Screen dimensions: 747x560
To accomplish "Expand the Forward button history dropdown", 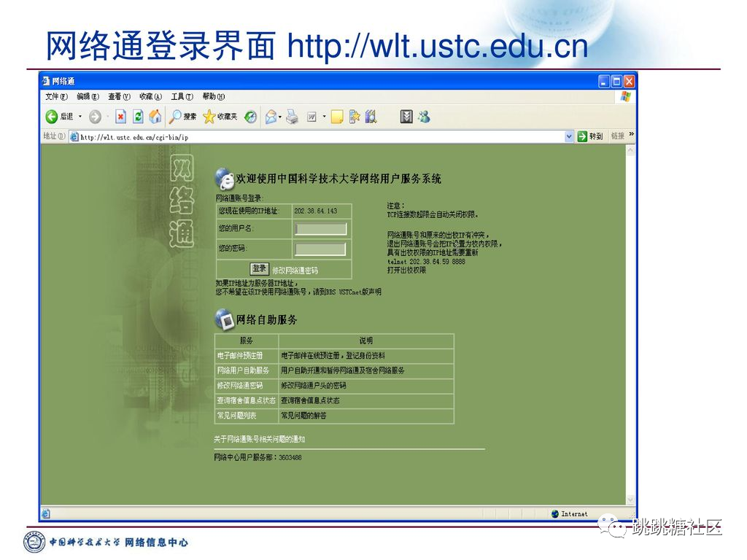I will (x=108, y=116).
